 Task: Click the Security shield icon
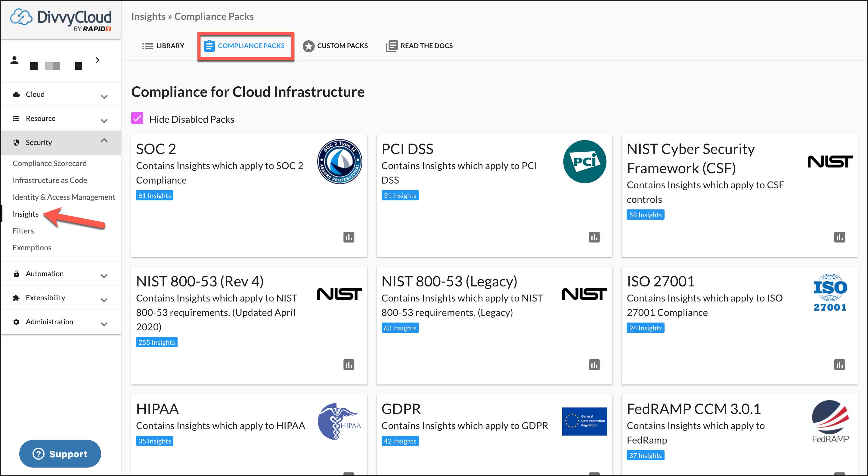pyautogui.click(x=16, y=143)
